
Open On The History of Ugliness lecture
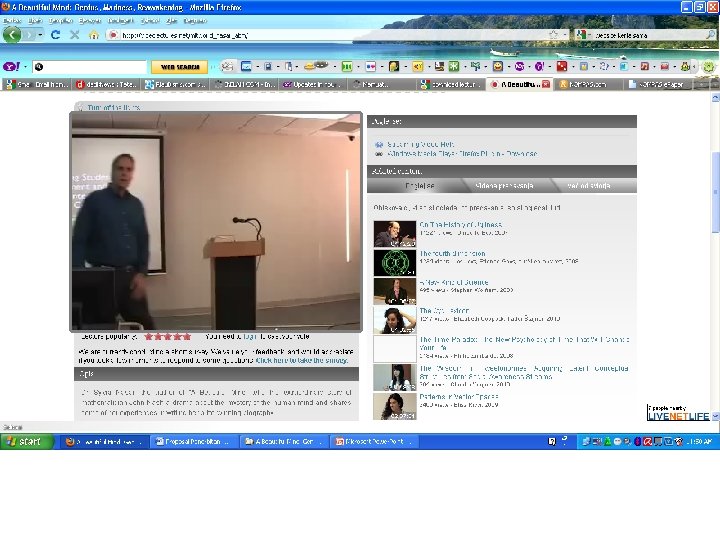click(461, 225)
